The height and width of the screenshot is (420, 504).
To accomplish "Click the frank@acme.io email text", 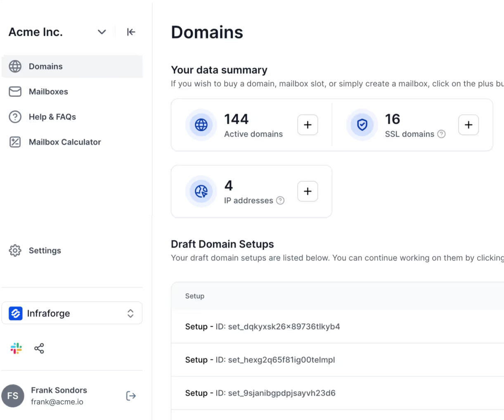I will click(x=57, y=402).
